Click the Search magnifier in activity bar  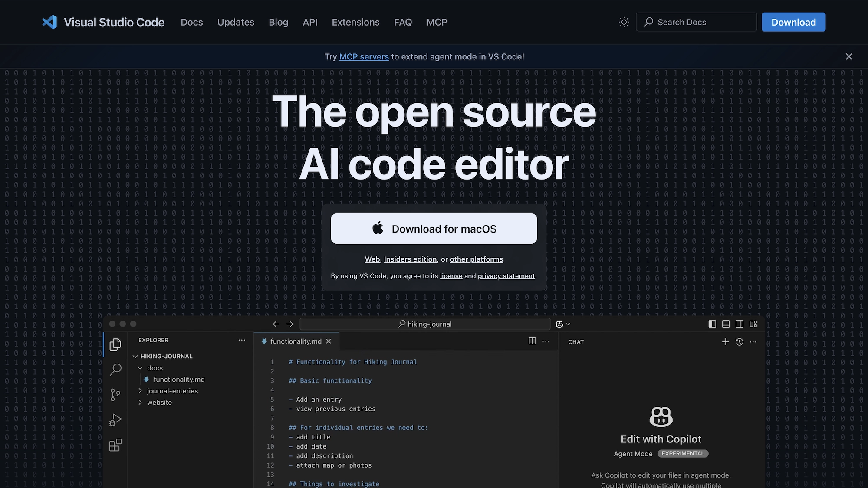point(115,370)
